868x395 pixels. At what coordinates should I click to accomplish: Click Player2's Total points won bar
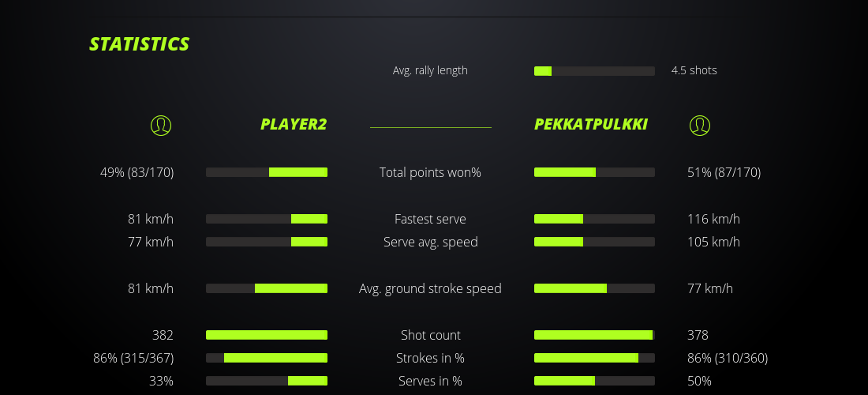click(x=267, y=172)
